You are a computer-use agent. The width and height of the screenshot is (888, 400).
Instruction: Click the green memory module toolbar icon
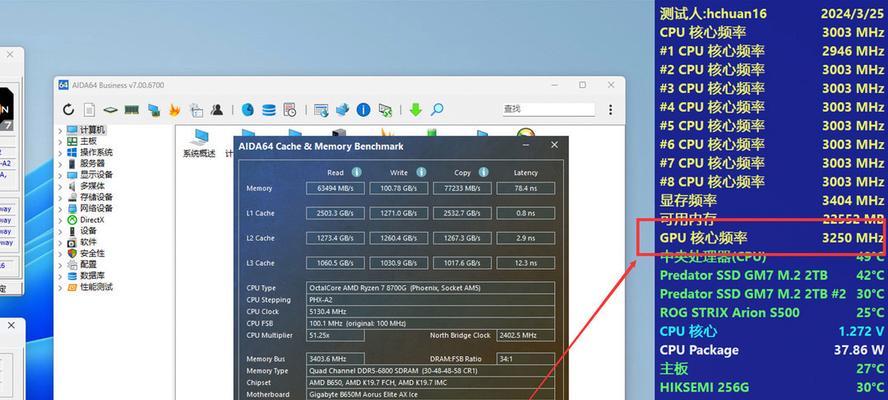click(x=131, y=110)
